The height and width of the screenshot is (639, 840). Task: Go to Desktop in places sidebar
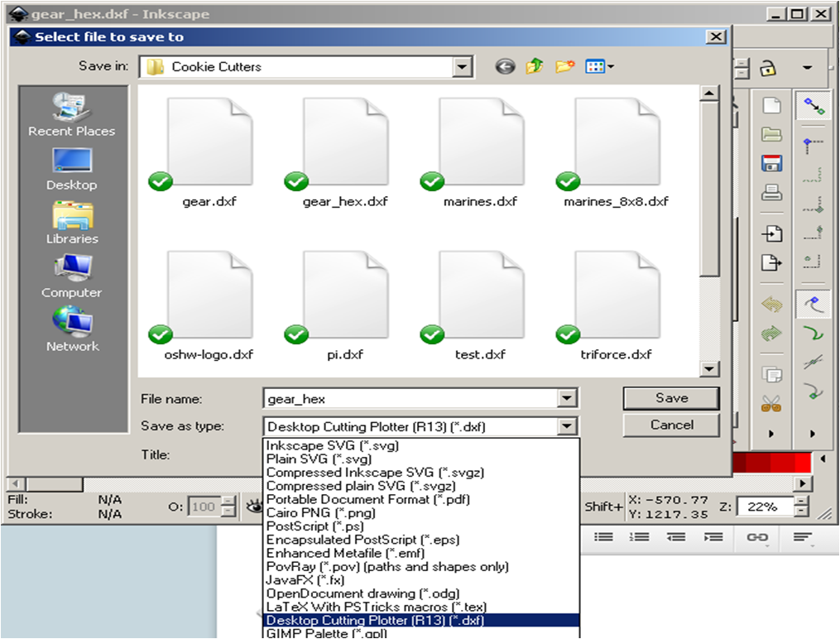(x=72, y=169)
